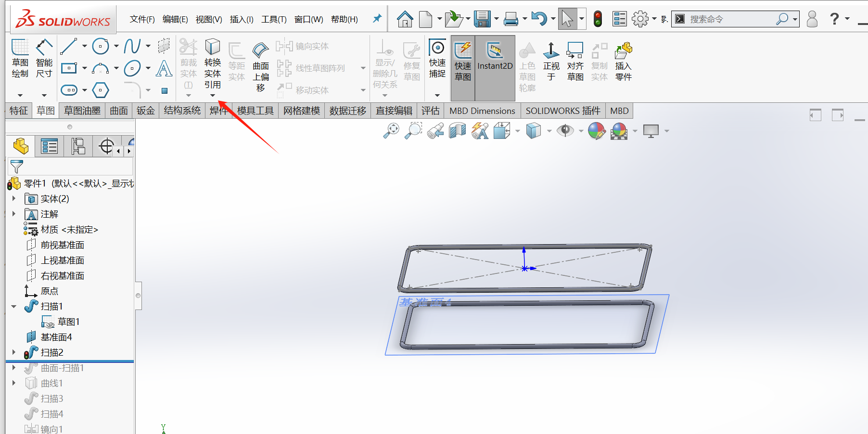Image resolution: width=868 pixels, height=434 pixels.
Task: Open the 插入(I) menu
Action: click(x=242, y=19)
